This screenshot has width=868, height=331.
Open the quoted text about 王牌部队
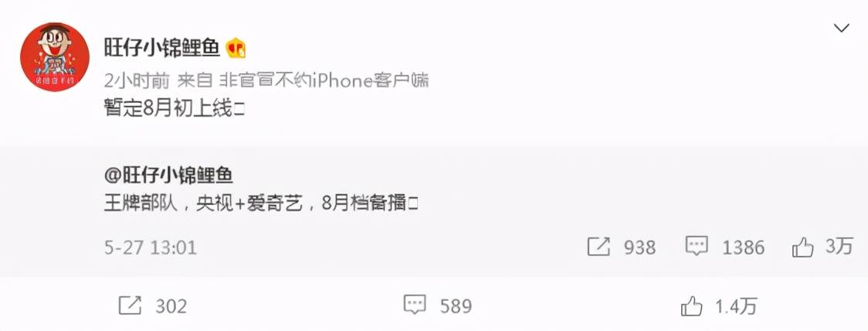click(260, 204)
